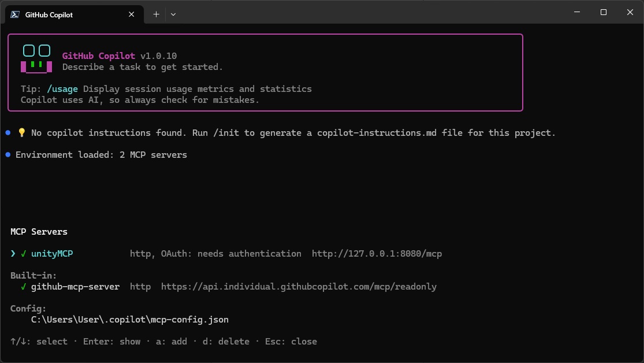
Task: Maximize the terminal window
Action: tap(604, 12)
